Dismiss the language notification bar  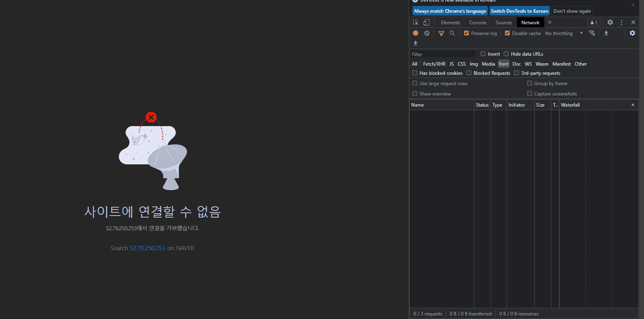pyautogui.click(x=633, y=5)
